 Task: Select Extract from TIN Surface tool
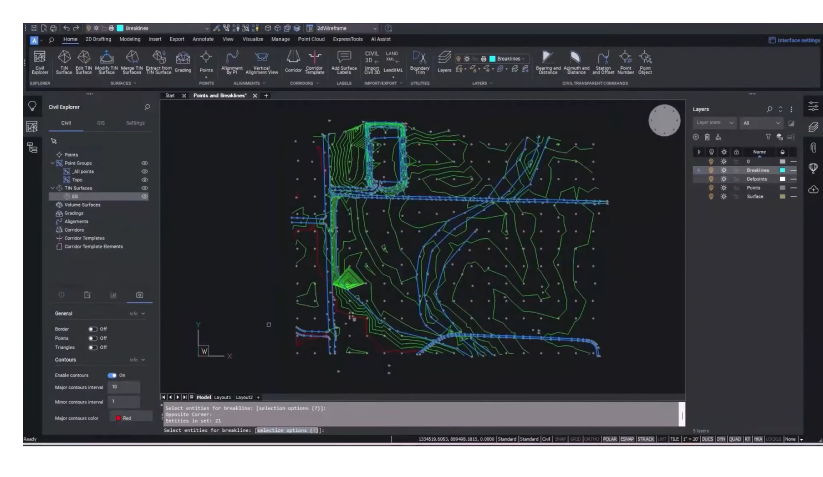tap(159, 62)
